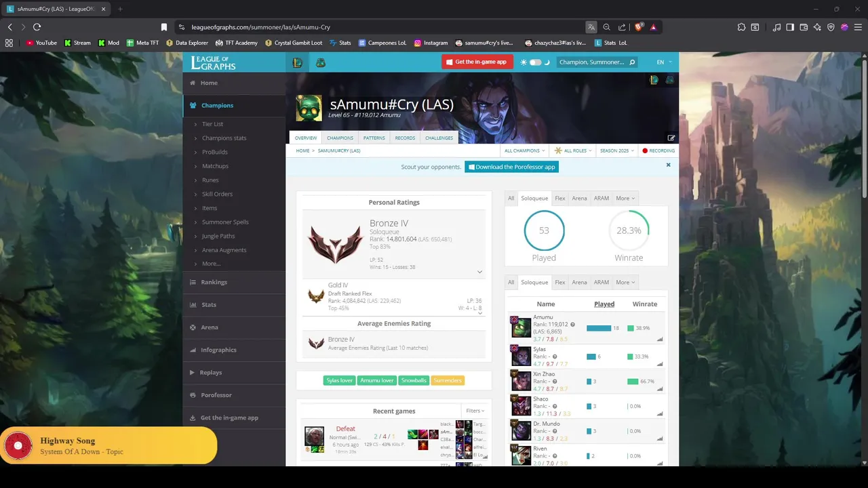Select the ARAM tab above the champion table
The image size is (868, 488).
[x=601, y=282]
